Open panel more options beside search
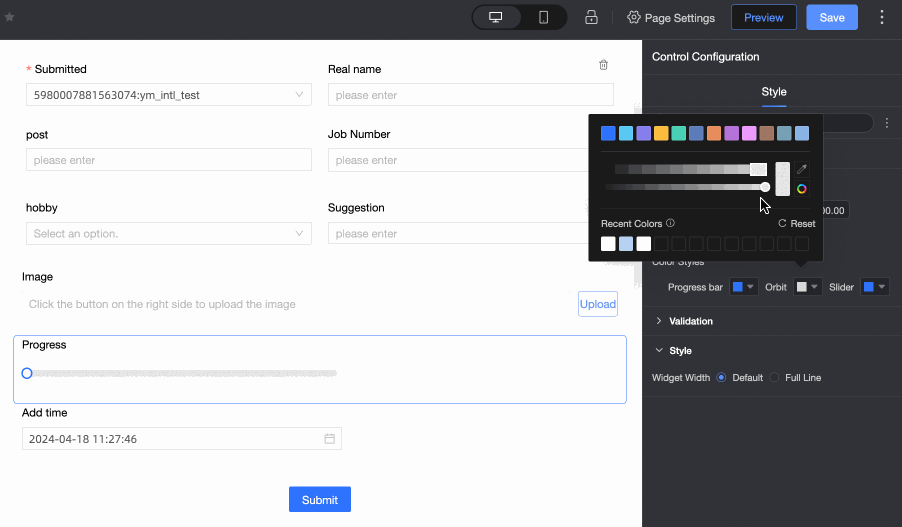902x527 pixels. (887, 123)
